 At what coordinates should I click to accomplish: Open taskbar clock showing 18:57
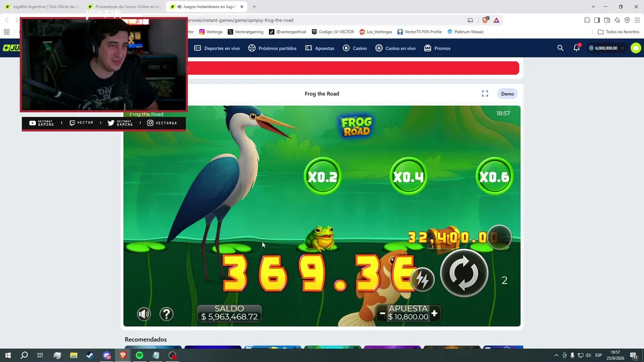click(615, 355)
